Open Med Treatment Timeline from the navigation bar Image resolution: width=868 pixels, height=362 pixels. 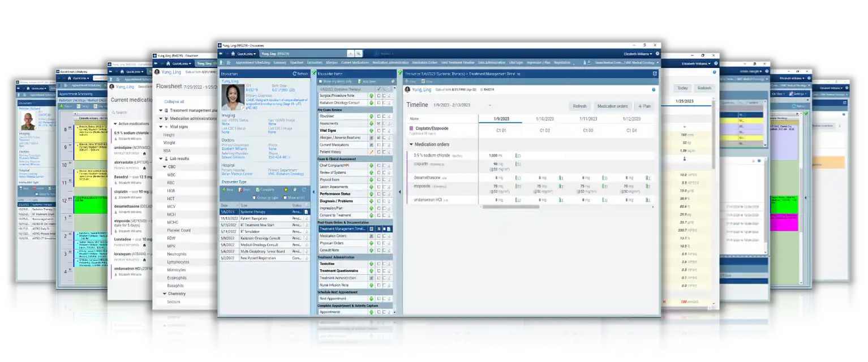click(x=458, y=63)
